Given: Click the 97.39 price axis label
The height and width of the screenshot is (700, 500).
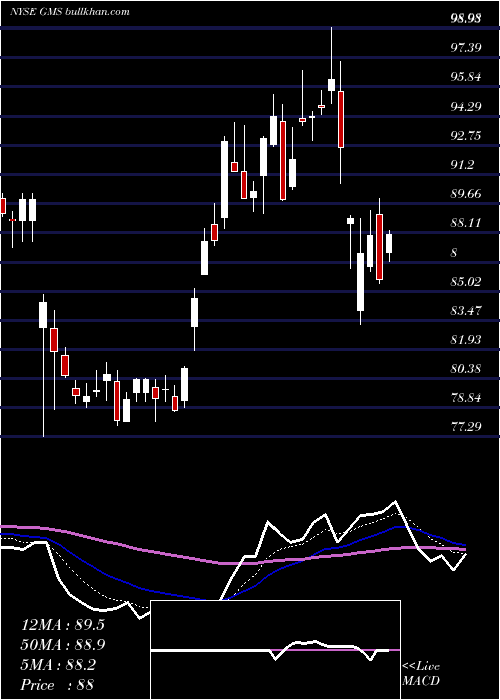Looking at the screenshot, I should coord(466,48).
